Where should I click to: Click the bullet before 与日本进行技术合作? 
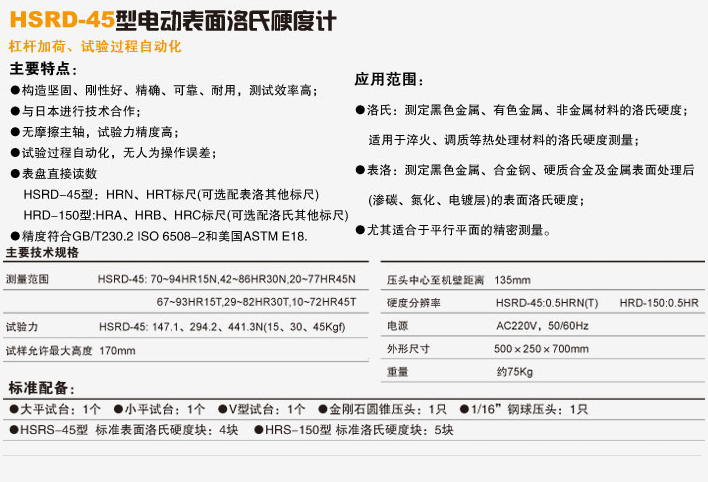pos(16,112)
